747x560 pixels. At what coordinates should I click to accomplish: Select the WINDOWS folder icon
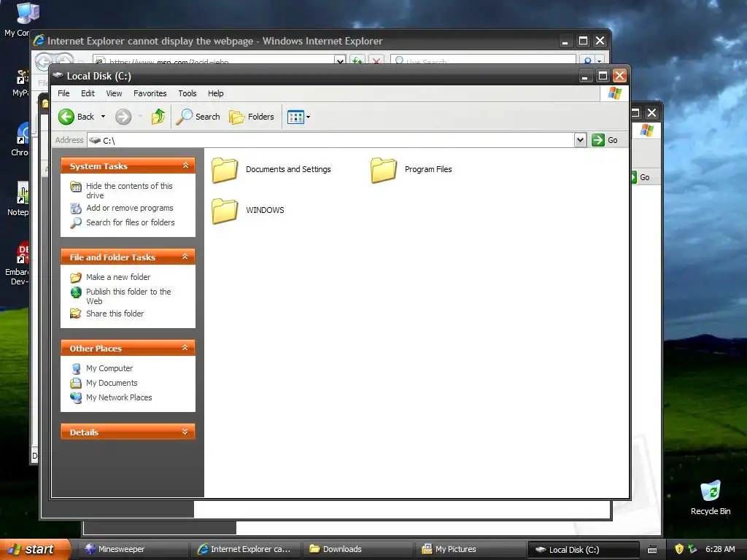(225, 211)
